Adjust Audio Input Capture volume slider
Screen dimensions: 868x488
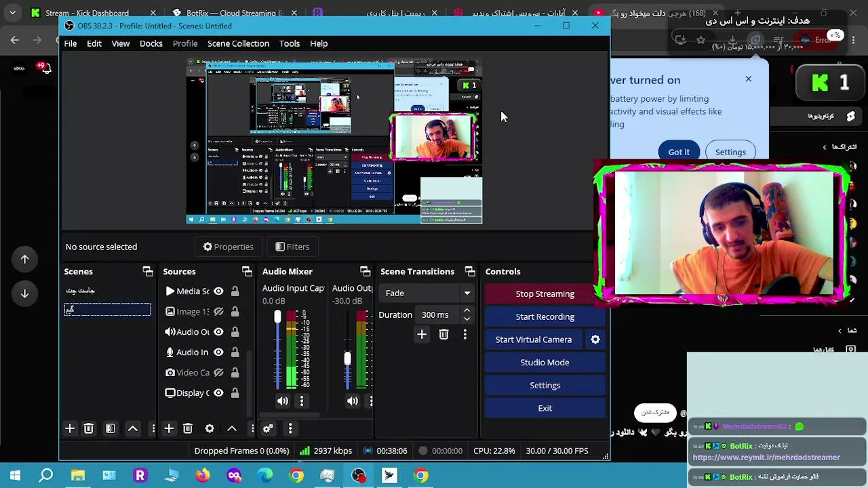coord(277,317)
